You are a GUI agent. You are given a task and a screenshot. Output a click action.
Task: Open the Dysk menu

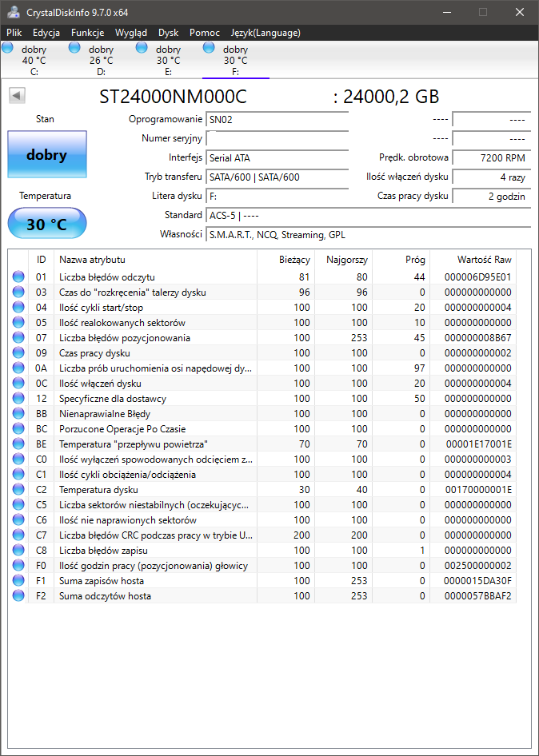(x=169, y=33)
